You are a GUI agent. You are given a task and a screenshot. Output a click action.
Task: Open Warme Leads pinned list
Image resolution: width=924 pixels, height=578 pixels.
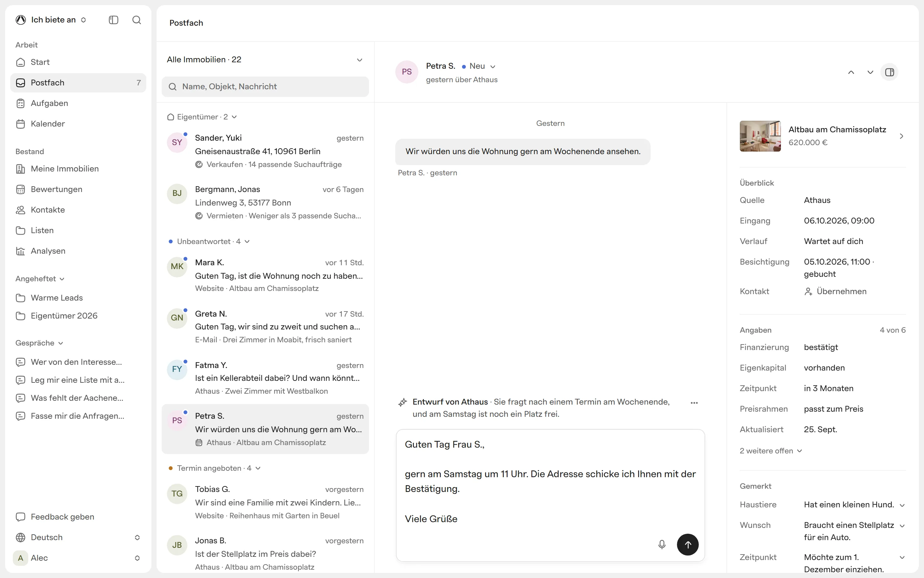pyautogui.click(x=78, y=298)
